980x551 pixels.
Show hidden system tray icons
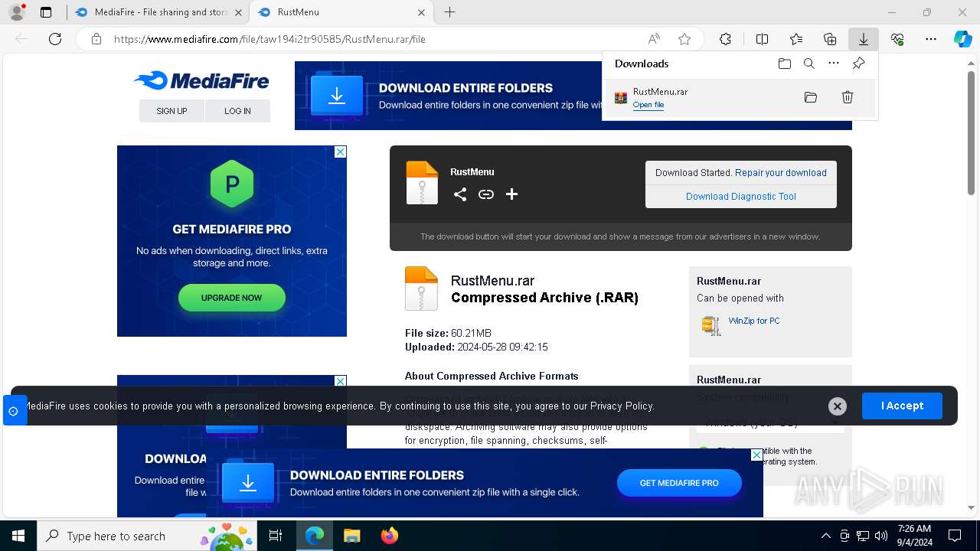point(825,536)
